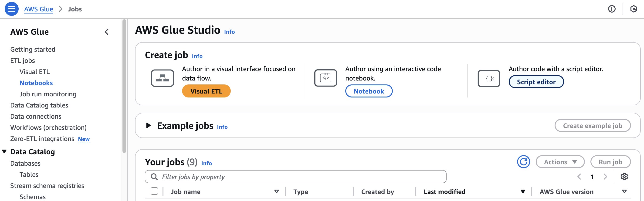Click the info circle icon in top bar
This screenshot has height=201, width=644.
pyautogui.click(x=611, y=9)
